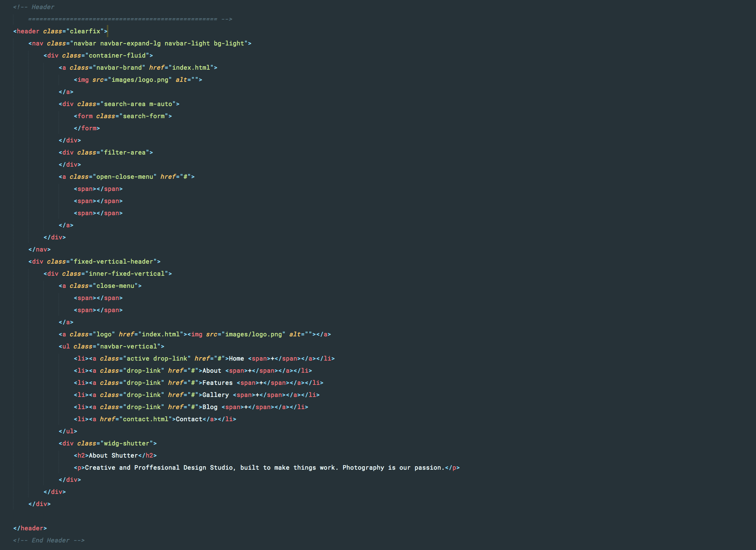756x550 pixels.
Task: Click the Gallery list item text
Action: [216, 395]
